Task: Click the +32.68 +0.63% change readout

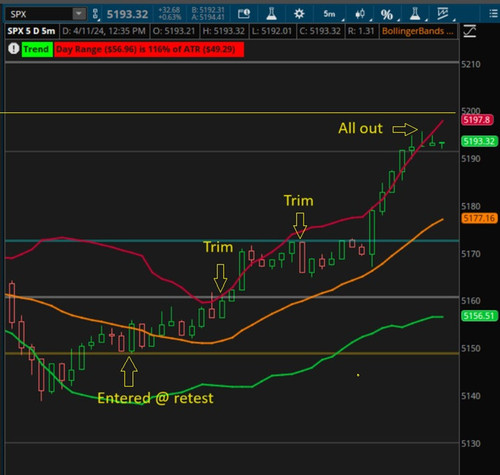Action: (x=170, y=14)
